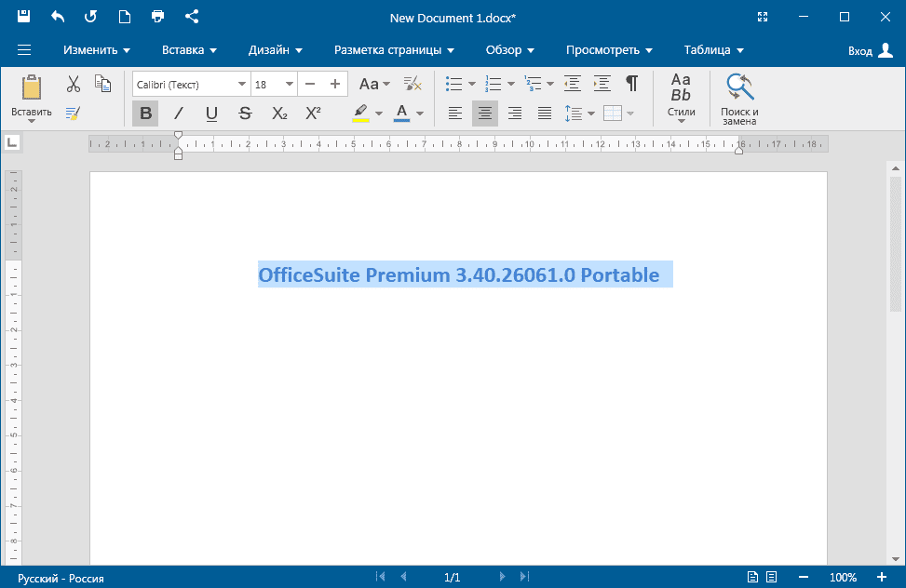Toggle strikethrough formatting
906x588 pixels.
(x=245, y=114)
